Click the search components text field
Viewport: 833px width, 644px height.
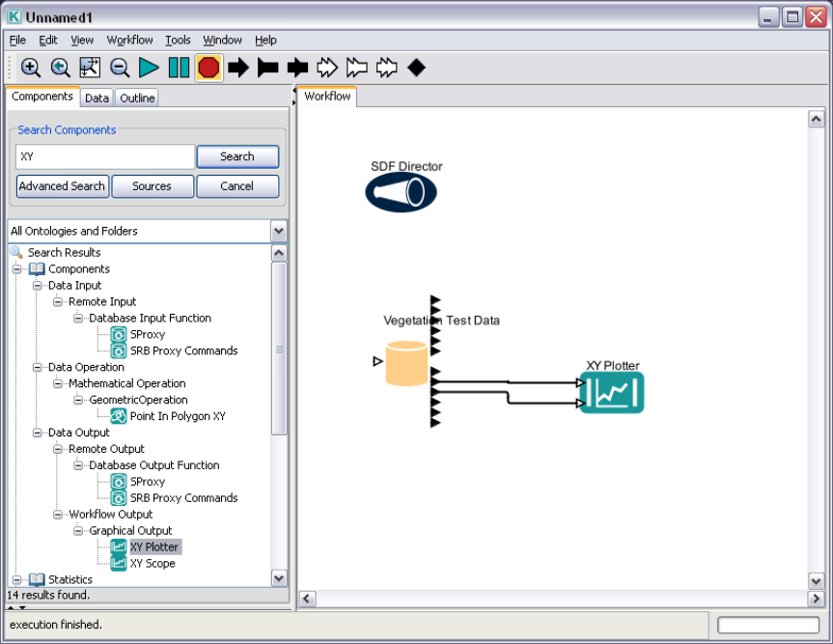(105, 156)
